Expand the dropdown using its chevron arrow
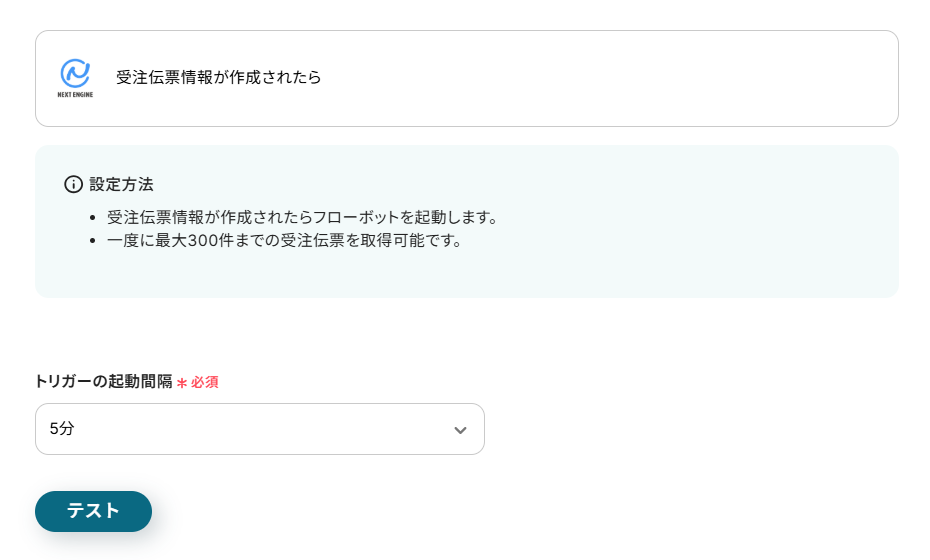This screenshot has height=560, width=930. coord(460,430)
